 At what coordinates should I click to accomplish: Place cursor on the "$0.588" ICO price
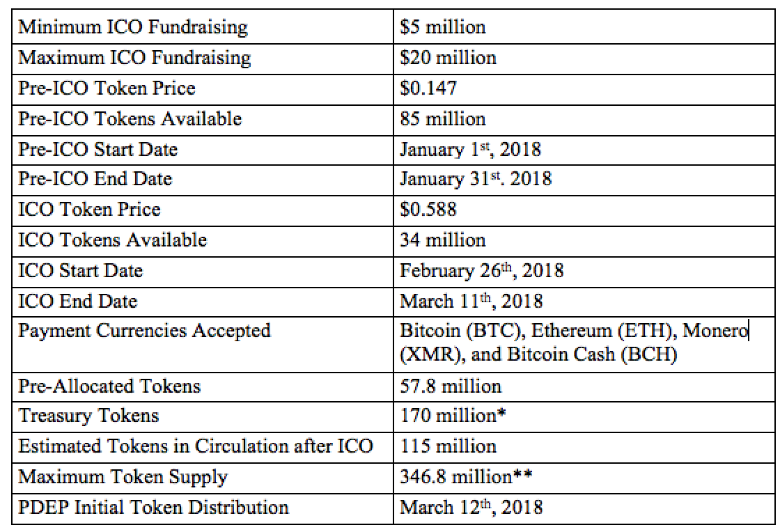(x=429, y=210)
